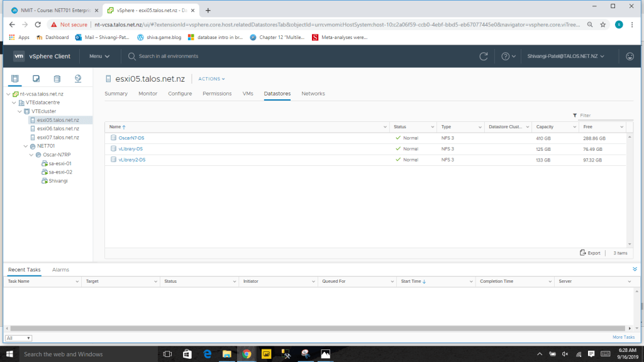Screen dimensions: 644x362
Task: Click the vSphere refresh icon
Action: pos(484,57)
